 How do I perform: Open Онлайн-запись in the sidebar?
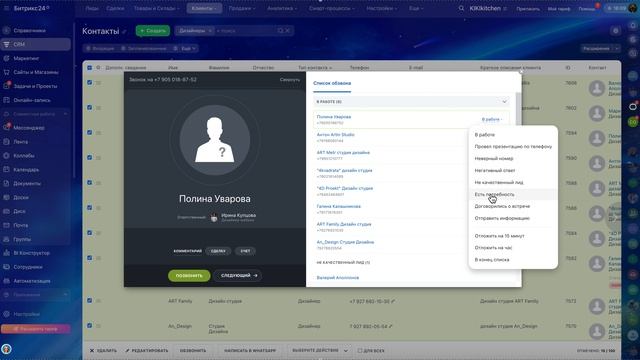tap(32, 100)
